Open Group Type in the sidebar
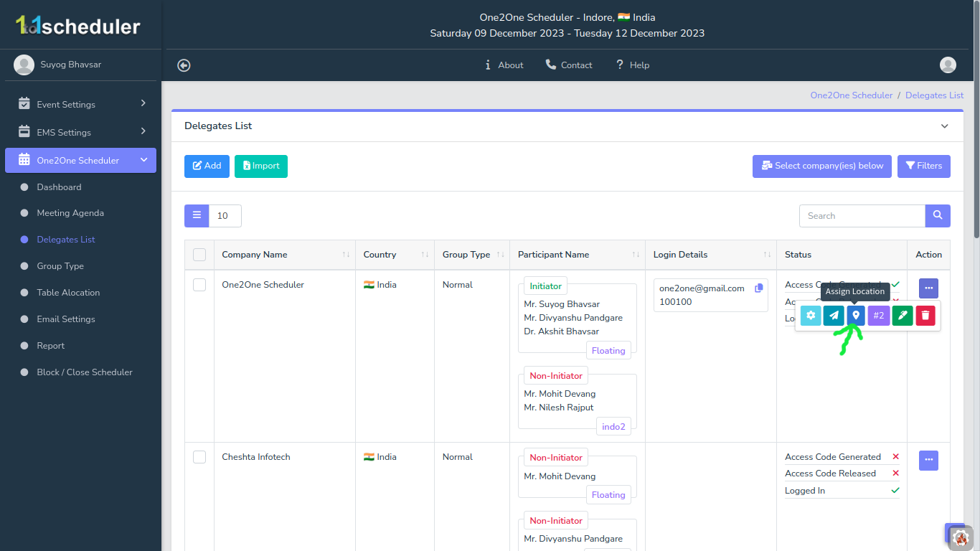Viewport: 980px width, 551px height. (x=60, y=266)
